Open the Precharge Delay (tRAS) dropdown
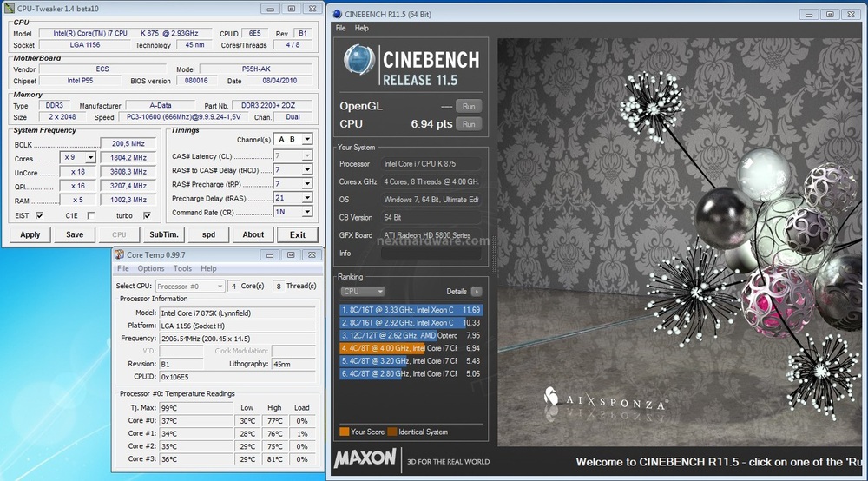868x481 pixels. [x=306, y=198]
